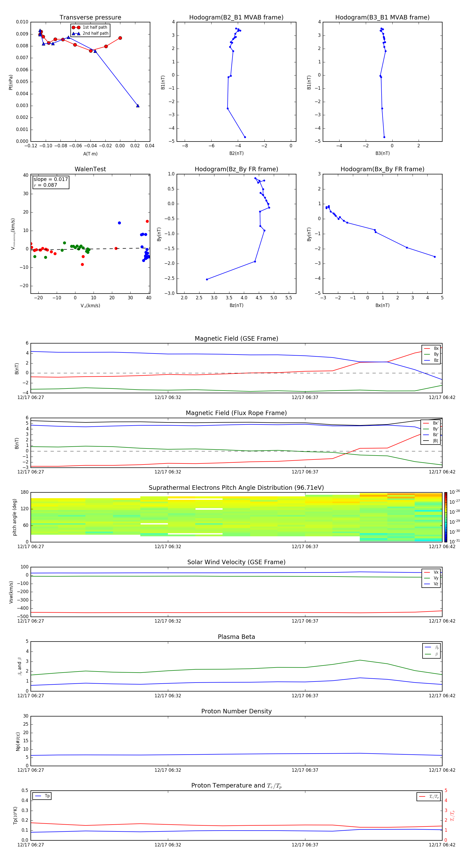Click the 'Transverse pressure' plot title
The height and width of the screenshot is (868, 473).
[x=90, y=18]
